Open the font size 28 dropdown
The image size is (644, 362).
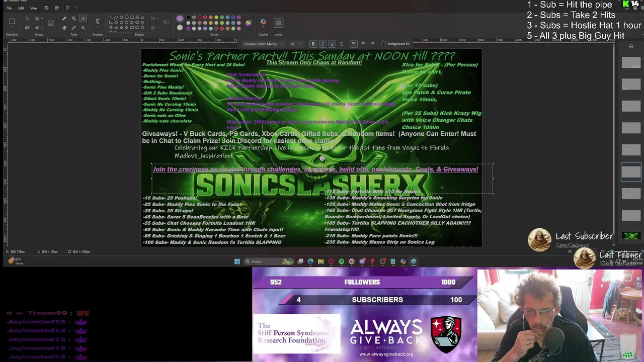[x=295, y=44]
